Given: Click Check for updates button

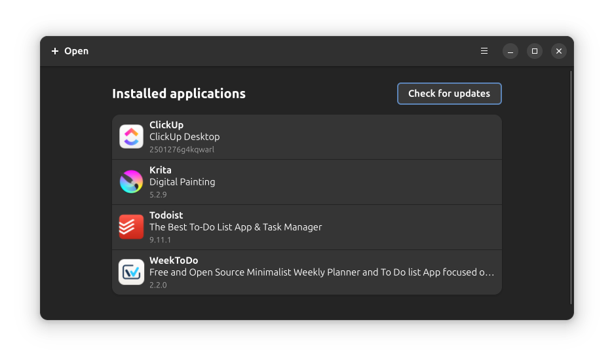Looking at the screenshot, I should (449, 94).
